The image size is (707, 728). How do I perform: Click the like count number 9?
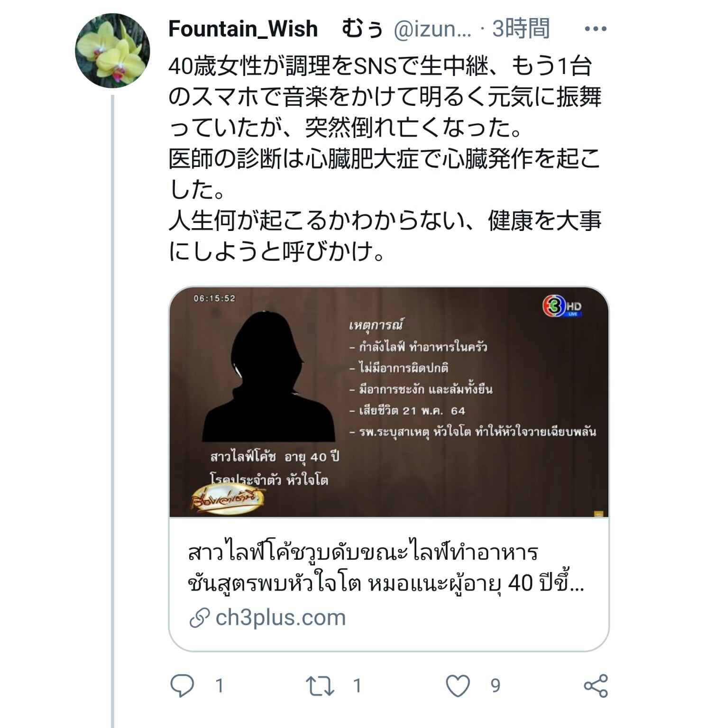(496, 686)
